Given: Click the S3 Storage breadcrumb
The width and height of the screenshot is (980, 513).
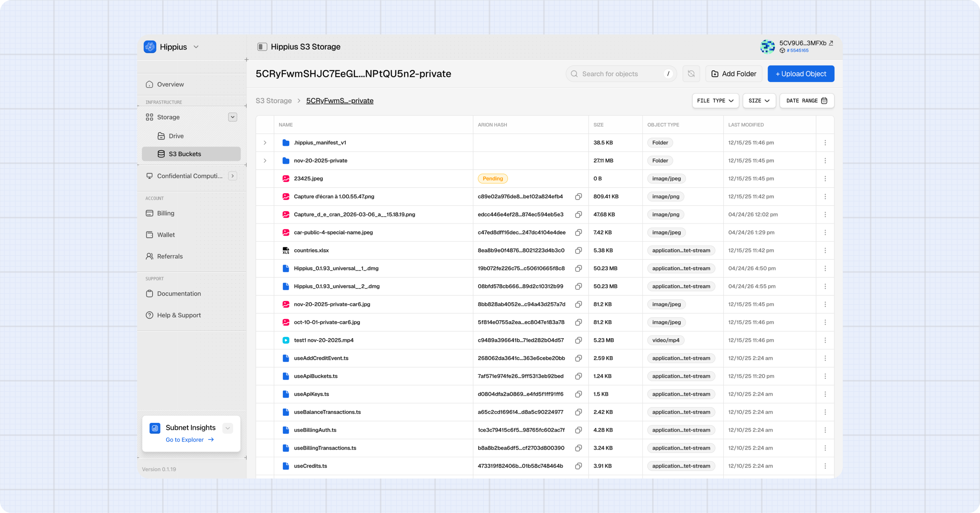Looking at the screenshot, I should coord(274,101).
